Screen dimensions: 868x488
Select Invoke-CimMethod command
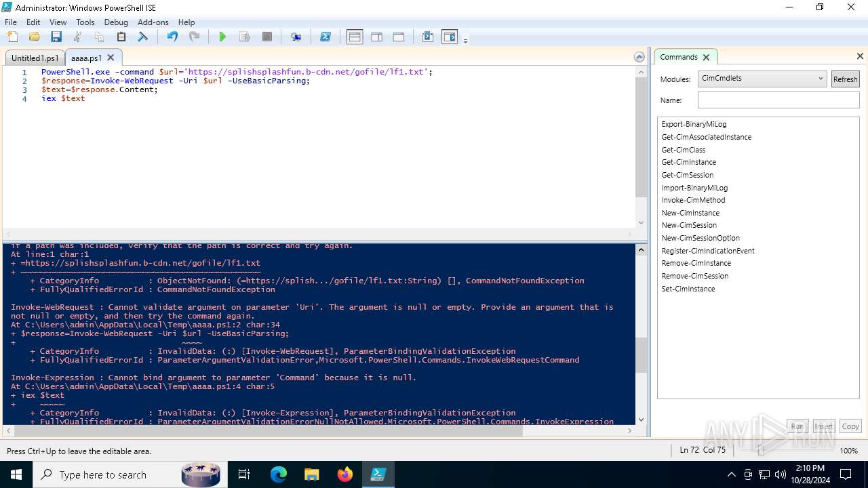click(693, 200)
